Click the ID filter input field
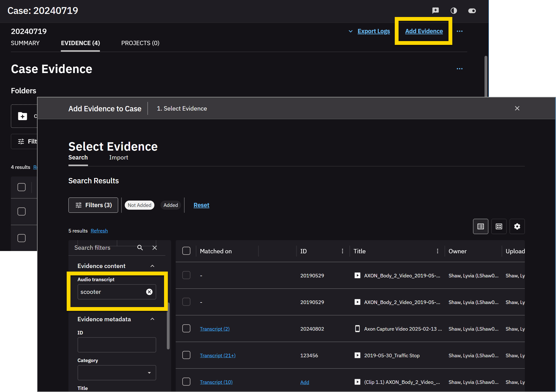This screenshot has width=556, height=392. (x=117, y=345)
